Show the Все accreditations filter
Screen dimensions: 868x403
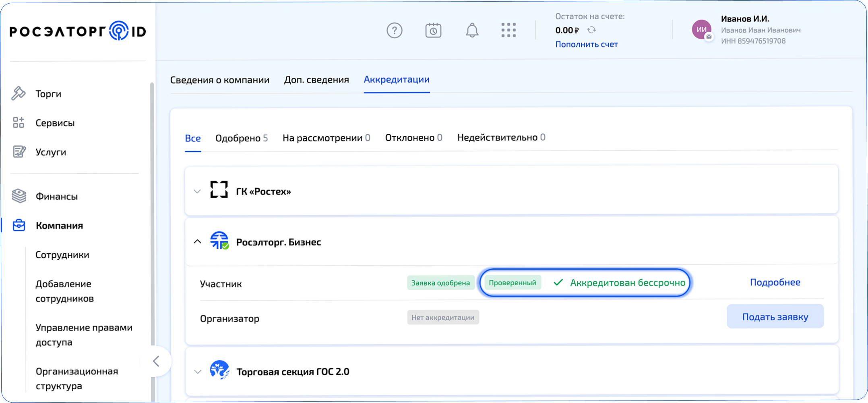(x=193, y=138)
